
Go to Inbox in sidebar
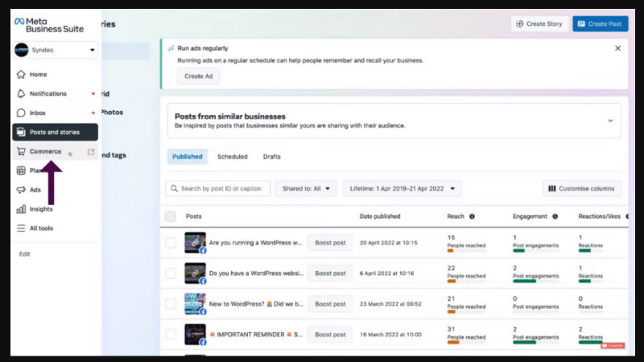(x=37, y=113)
